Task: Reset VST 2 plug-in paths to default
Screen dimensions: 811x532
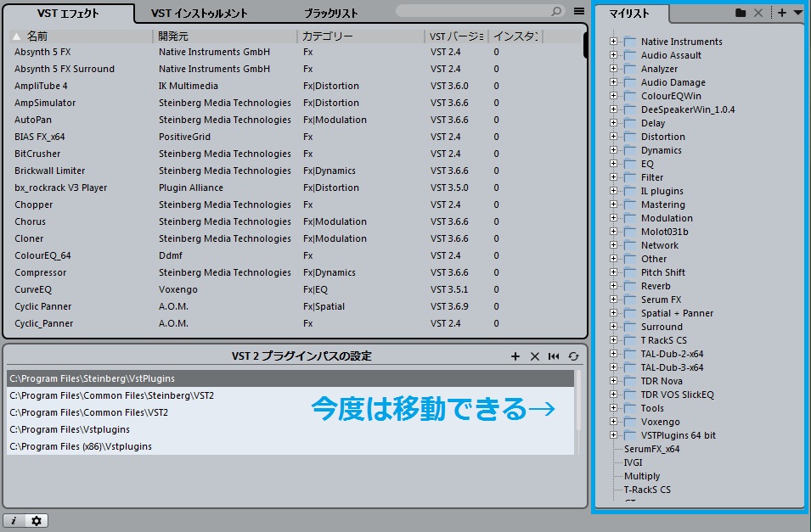Action: click(554, 356)
